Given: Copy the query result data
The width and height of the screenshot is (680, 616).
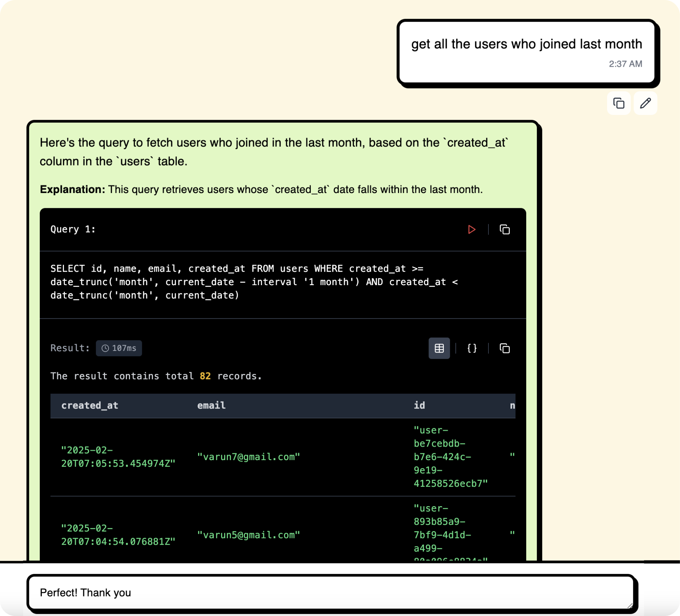Looking at the screenshot, I should coord(505,348).
